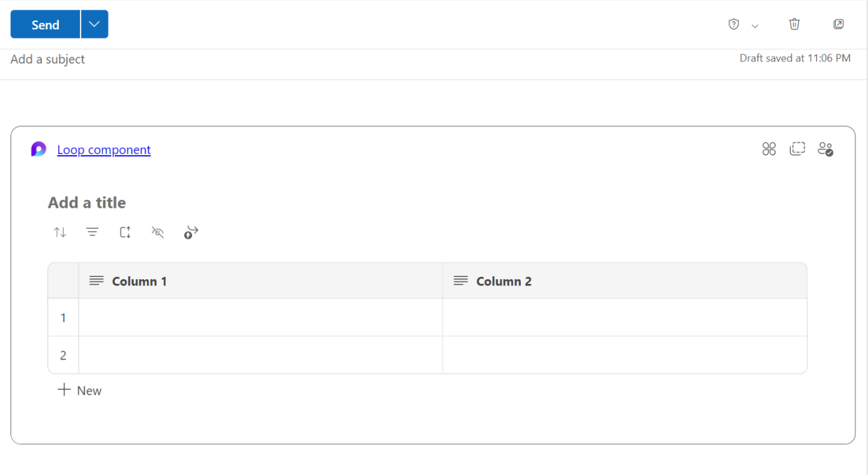Click the component apps grid icon
868x475 pixels.
(x=769, y=148)
